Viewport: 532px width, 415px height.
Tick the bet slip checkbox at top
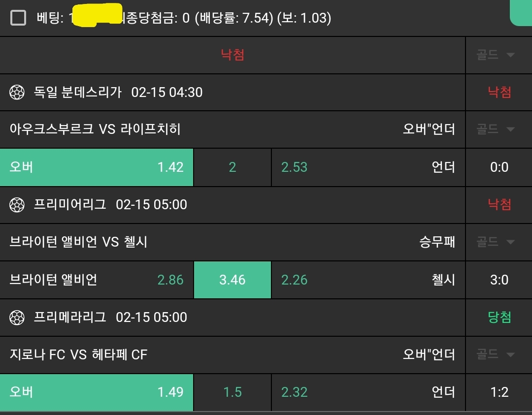18,18
